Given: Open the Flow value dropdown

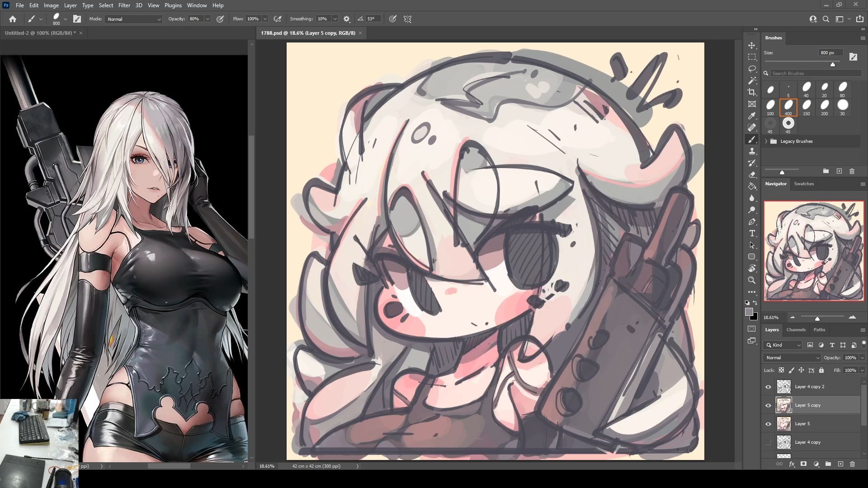Looking at the screenshot, I should tap(265, 19).
